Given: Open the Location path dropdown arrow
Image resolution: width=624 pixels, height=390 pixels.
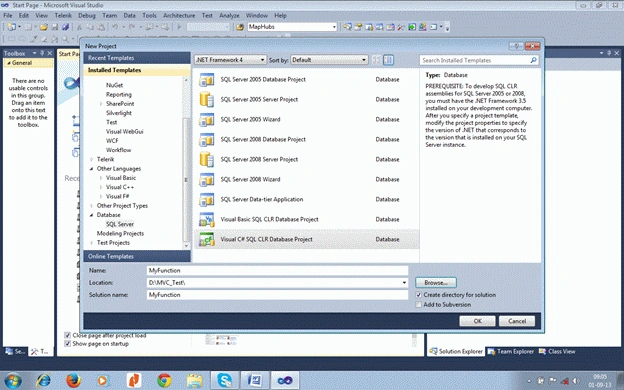Looking at the screenshot, I should tap(404, 283).
